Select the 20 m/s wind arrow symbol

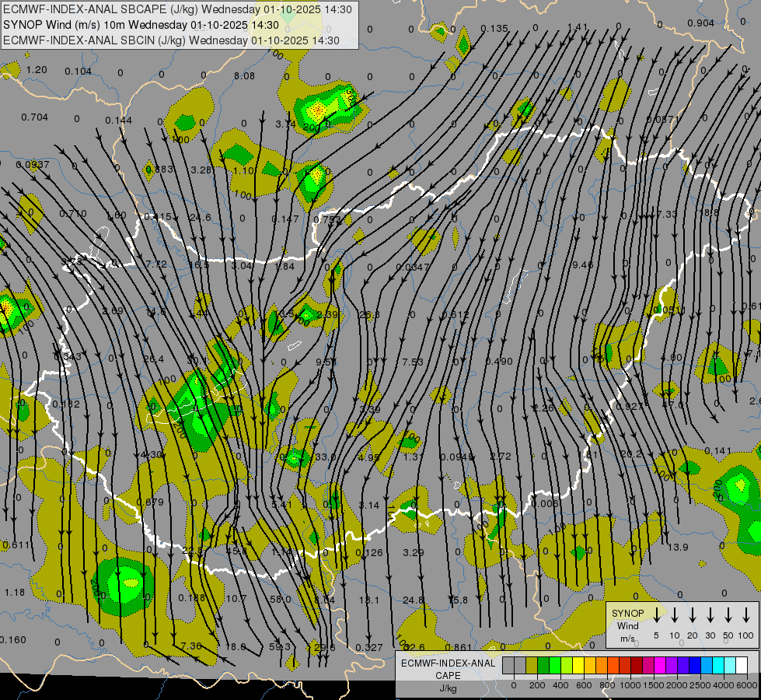(x=693, y=615)
